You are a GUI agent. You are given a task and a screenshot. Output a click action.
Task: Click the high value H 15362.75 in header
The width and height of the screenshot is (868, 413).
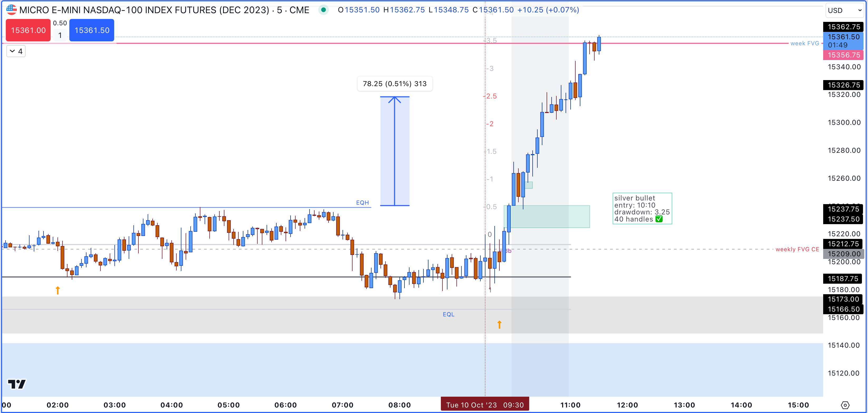pos(404,10)
